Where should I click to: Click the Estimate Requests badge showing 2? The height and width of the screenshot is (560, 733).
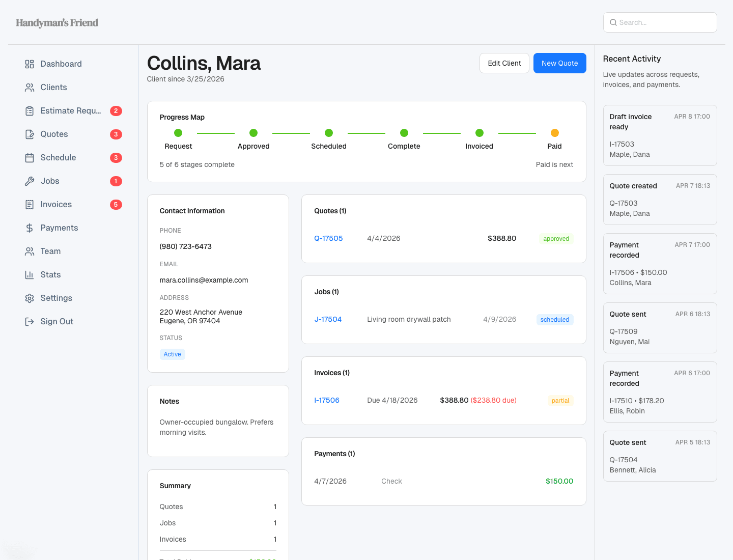pyautogui.click(x=116, y=111)
